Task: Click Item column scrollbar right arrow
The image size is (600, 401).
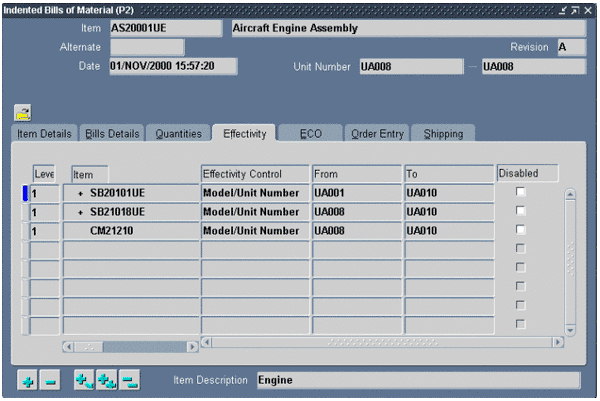Action: coord(192,347)
